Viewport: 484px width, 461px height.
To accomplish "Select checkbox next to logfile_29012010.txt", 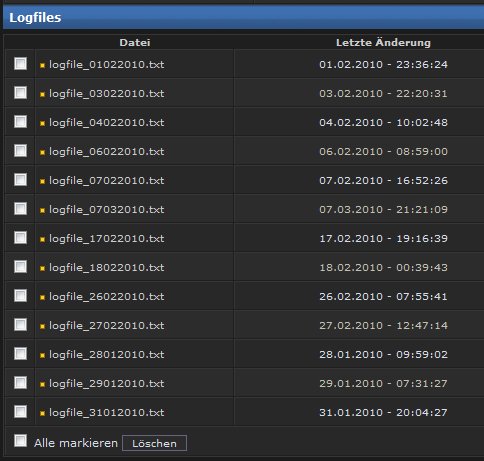I will (20, 382).
